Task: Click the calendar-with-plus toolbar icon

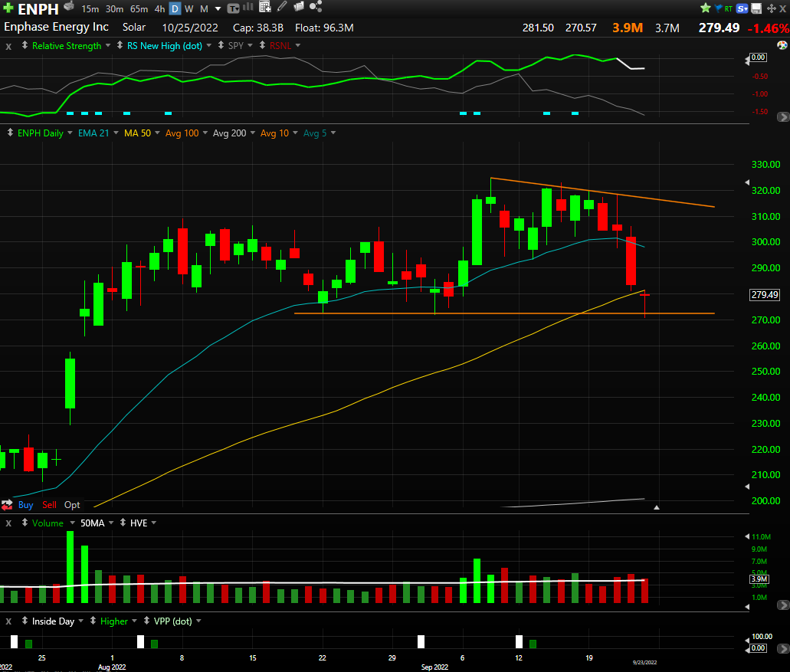Action: coord(265,7)
